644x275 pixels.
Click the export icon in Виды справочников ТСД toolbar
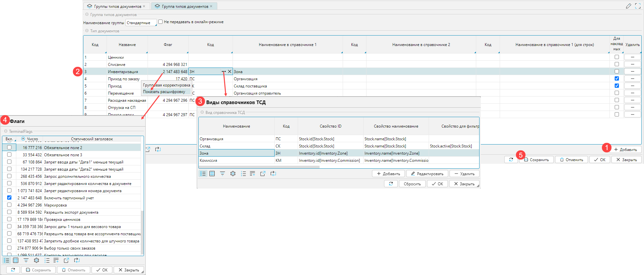263,174
